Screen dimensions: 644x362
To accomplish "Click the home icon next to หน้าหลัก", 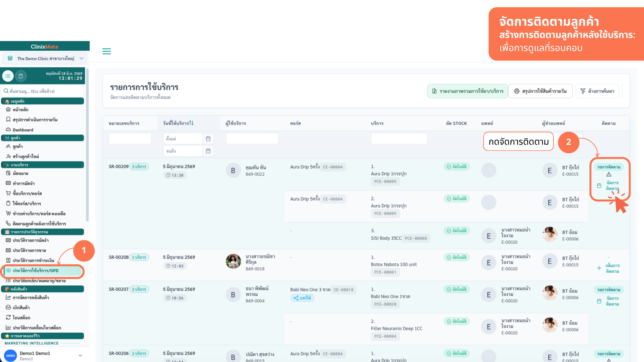I will pyautogui.click(x=8, y=109).
